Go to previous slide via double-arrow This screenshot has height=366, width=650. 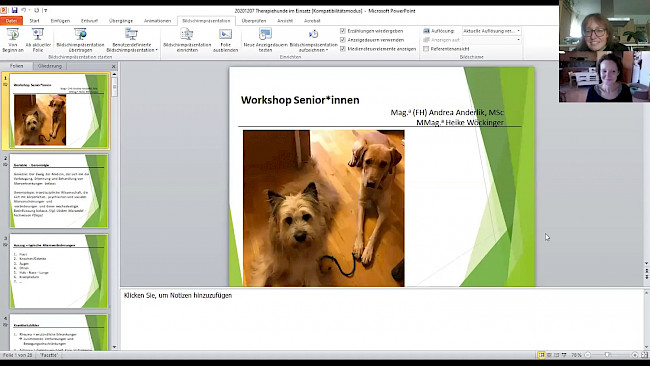[x=647, y=270]
